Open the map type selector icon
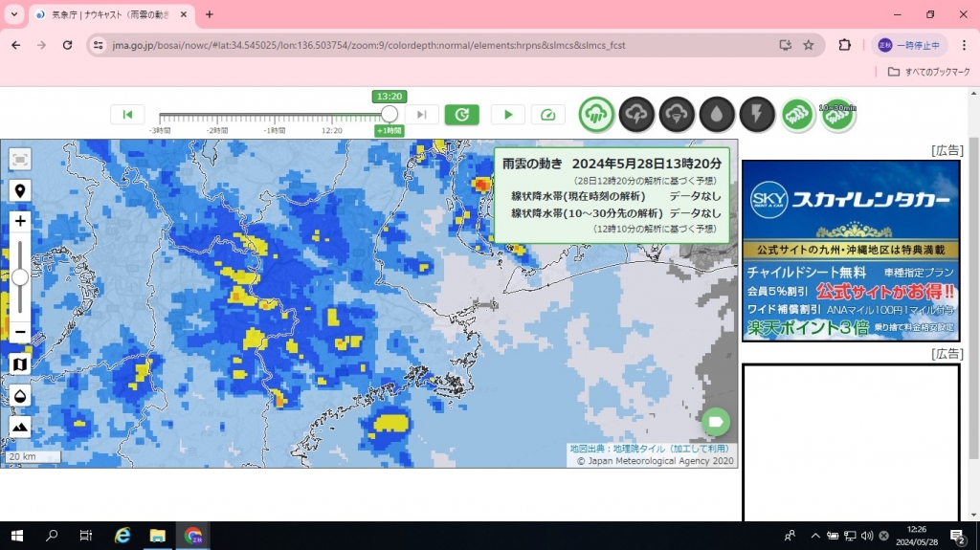980x550 pixels. pos(20,363)
